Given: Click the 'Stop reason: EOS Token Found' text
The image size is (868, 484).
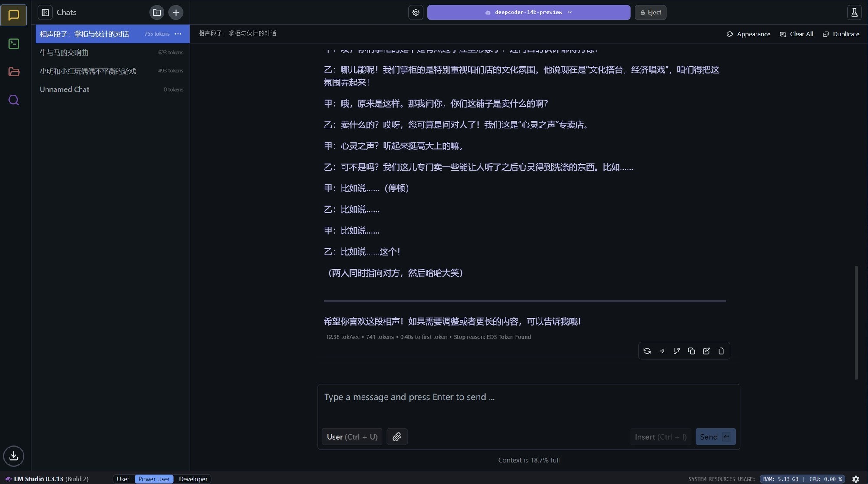Looking at the screenshot, I should (x=492, y=337).
